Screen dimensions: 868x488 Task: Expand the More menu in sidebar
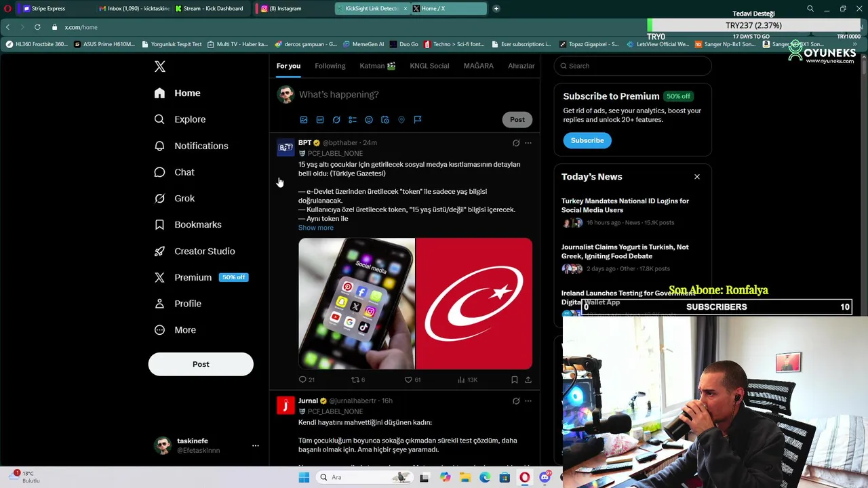click(x=175, y=330)
